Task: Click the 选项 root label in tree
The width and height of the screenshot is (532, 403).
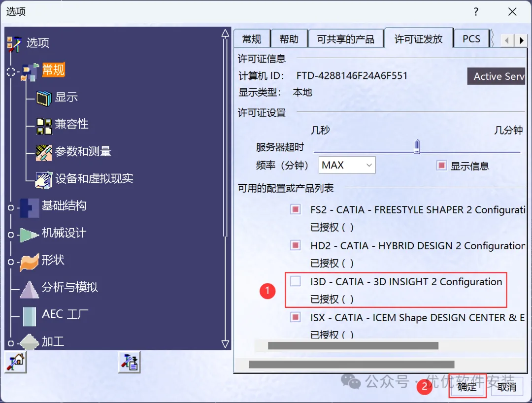Action: click(x=38, y=43)
